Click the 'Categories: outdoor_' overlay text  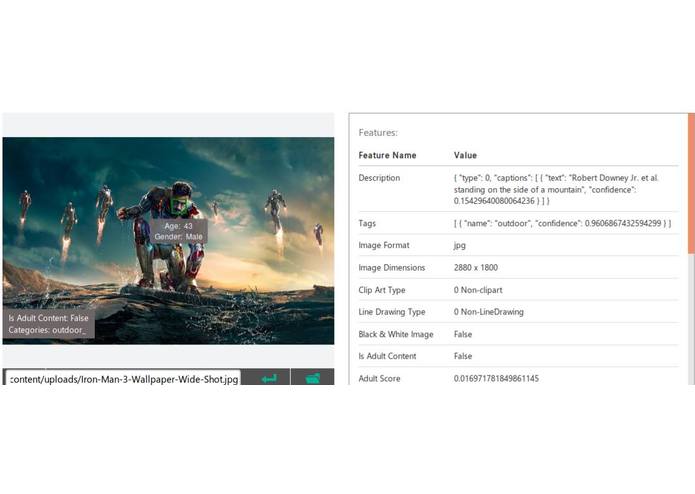click(x=47, y=330)
